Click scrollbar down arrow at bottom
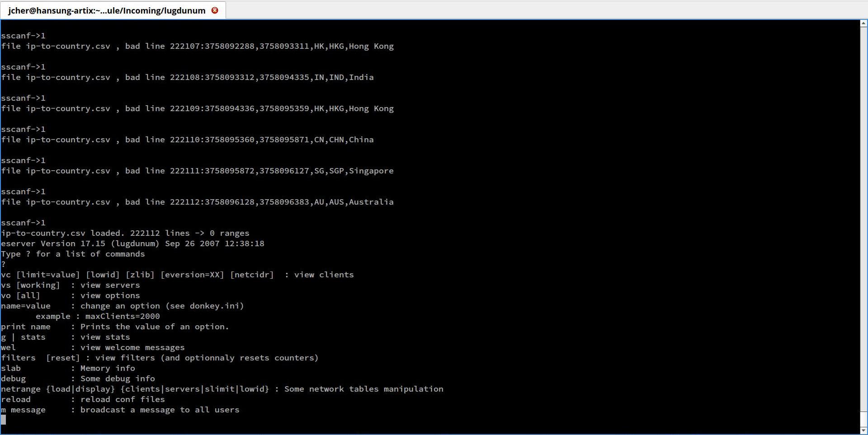 [863, 430]
